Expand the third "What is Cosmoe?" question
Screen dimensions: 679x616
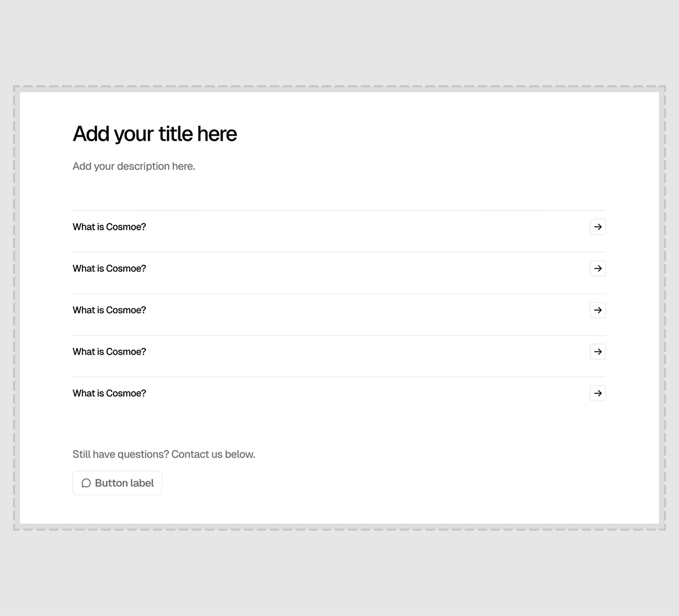[339, 310]
